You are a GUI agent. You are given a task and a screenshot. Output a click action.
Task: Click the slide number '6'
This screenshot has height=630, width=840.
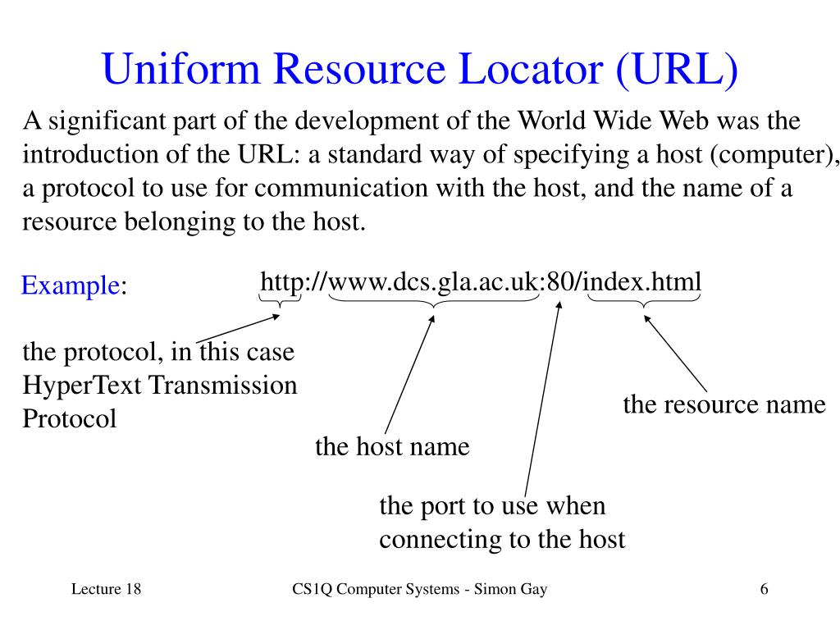point(765,589)
